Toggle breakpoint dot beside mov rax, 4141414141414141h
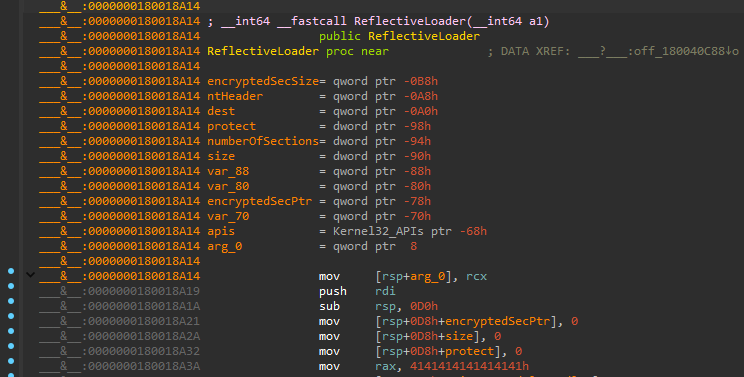 [11, 361]
